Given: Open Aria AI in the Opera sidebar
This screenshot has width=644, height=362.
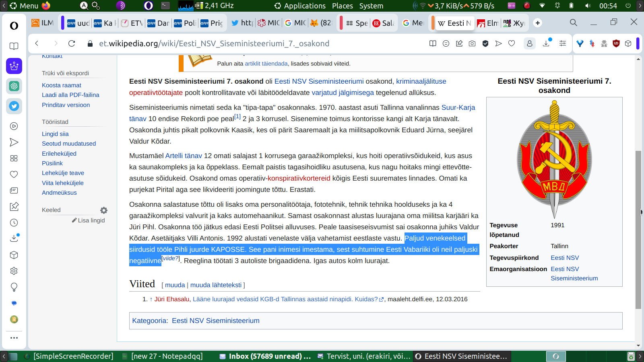Looking at the screenshot, I should 14,66.
